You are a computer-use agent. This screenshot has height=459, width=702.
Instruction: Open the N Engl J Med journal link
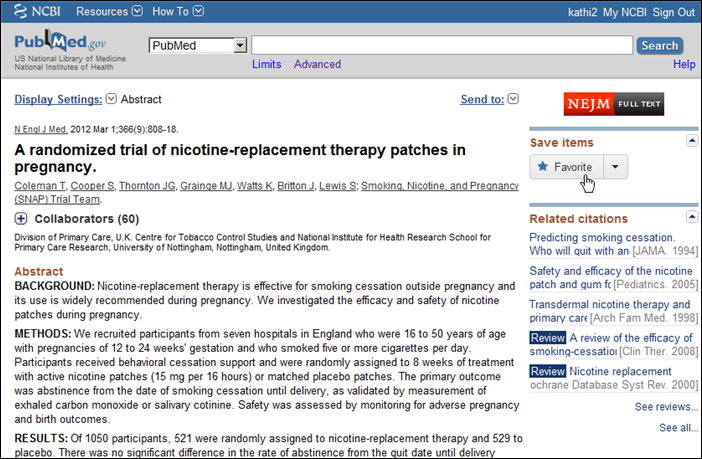[41, 129]
